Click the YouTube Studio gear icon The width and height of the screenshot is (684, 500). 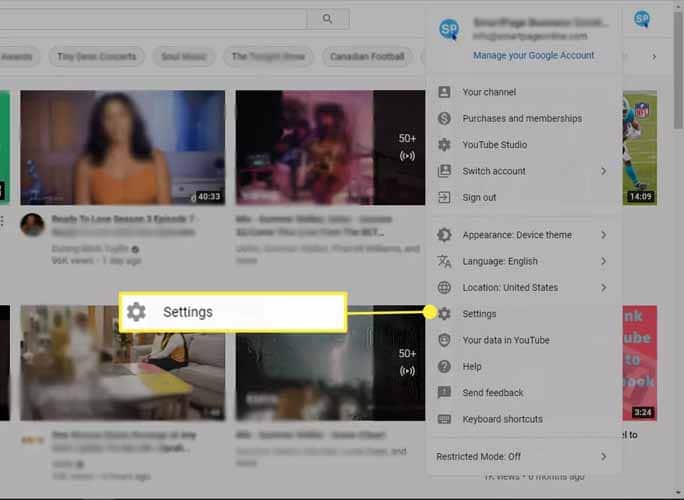pos(444,144)
